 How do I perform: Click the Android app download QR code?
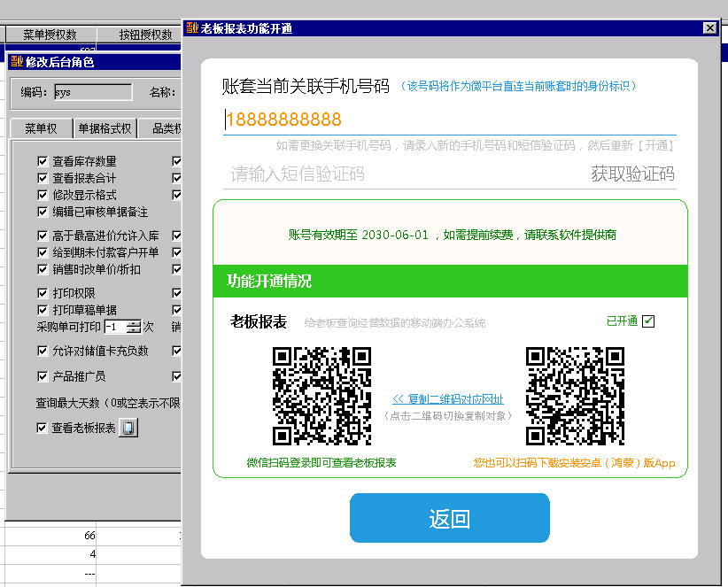click(x=575, y=395)
